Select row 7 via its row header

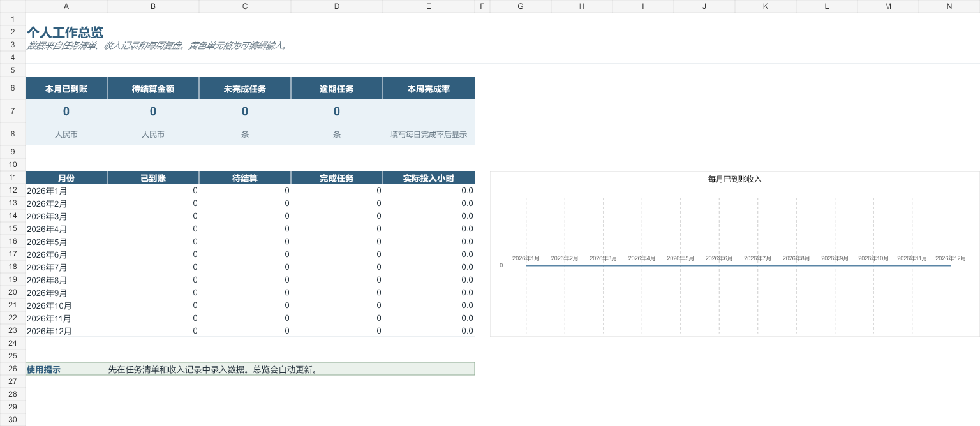coord(13,111)
